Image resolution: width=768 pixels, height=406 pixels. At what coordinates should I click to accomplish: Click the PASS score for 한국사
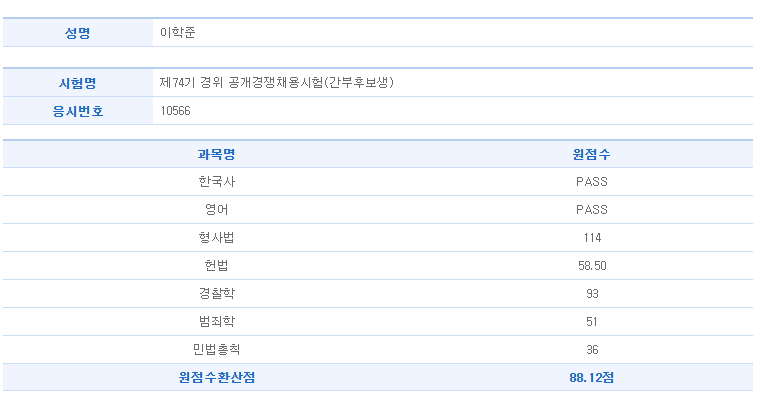tap(591, 182)
